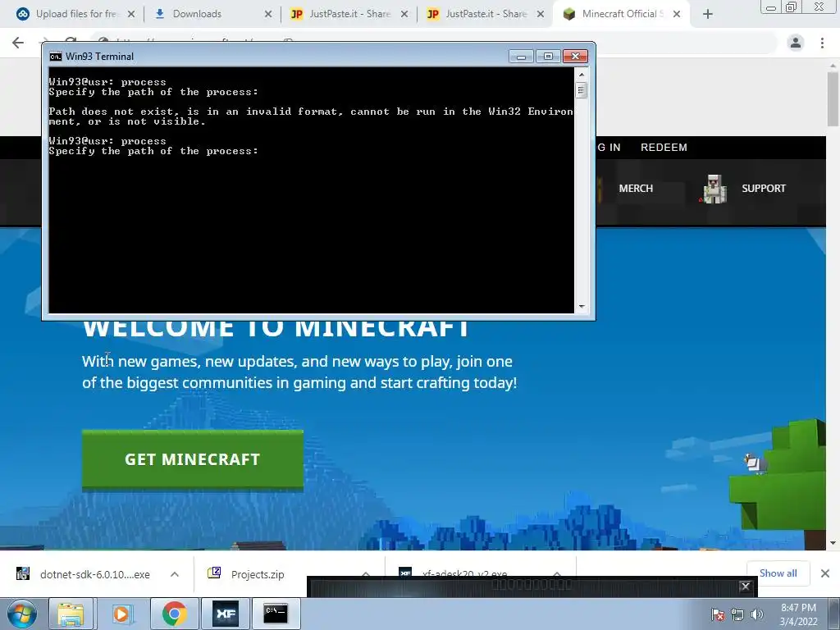Expand options for dotnet-sdk download
The image size is (840, 630).
pos(175,574)
